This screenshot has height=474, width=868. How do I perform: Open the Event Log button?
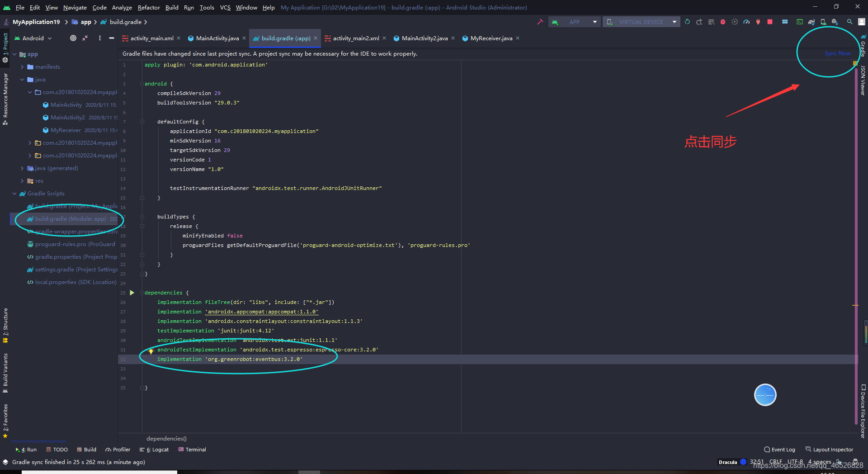[779, 450]
